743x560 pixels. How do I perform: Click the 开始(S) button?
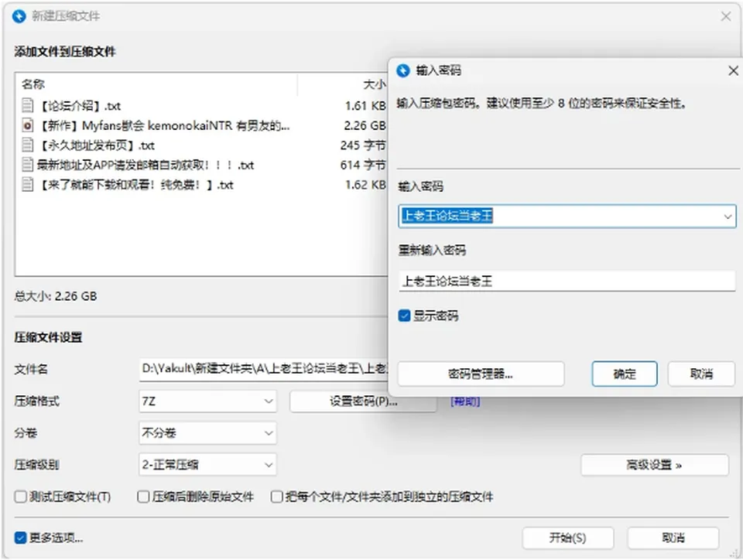[567, 538]
